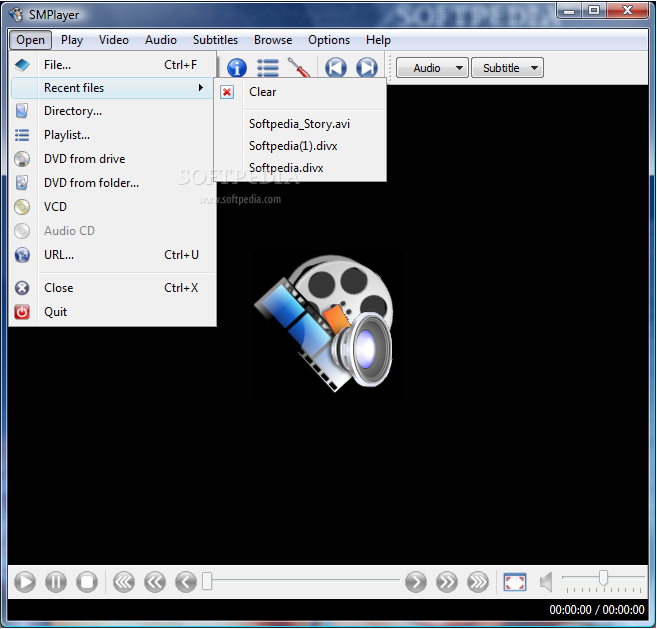This screenshot has height=629, width=657.
Task: Close the SMPlayer window
Action: point(627,10)
